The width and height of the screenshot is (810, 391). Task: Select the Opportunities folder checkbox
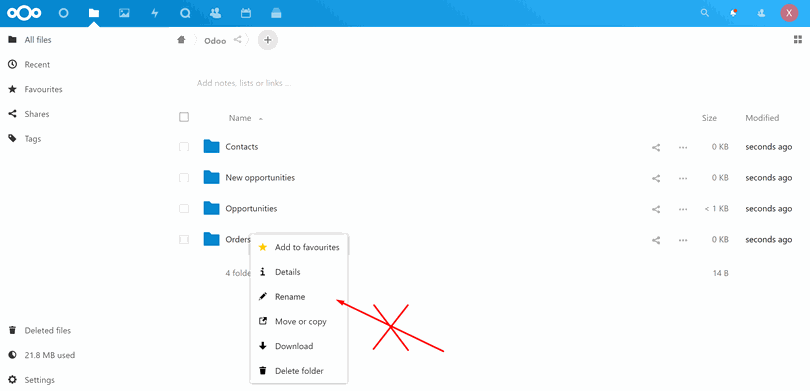click(184, 209)
